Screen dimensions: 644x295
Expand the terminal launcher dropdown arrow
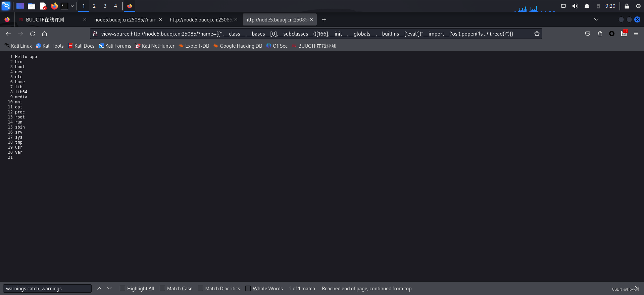pos(72,6)
